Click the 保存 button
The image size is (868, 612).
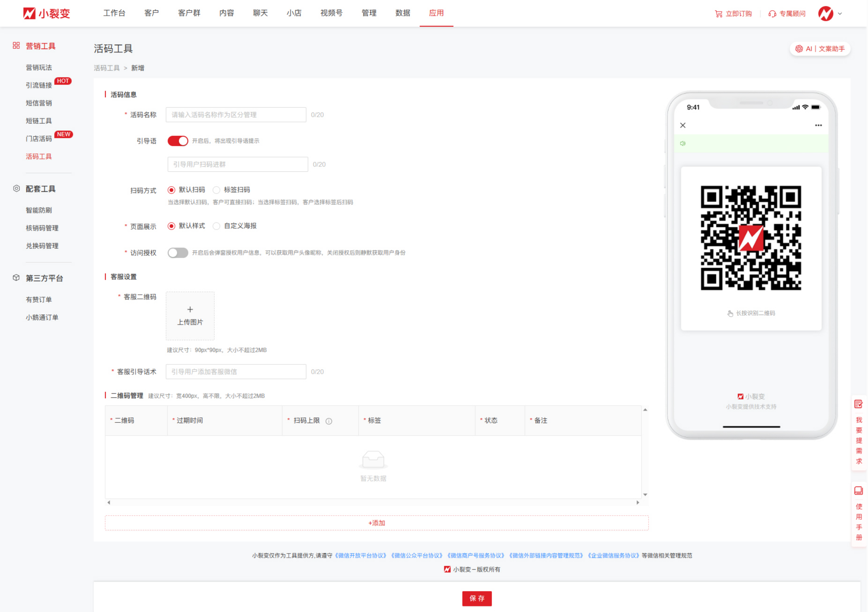pos(477,598)
